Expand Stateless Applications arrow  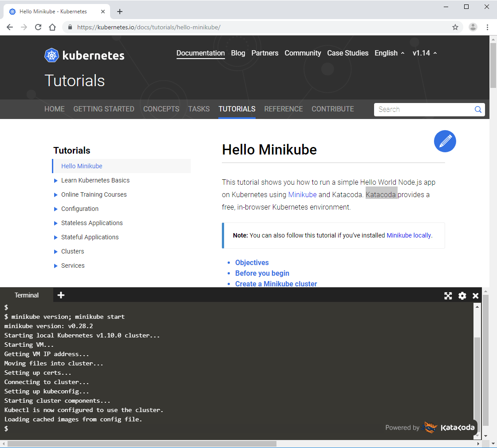pos(56,223)
